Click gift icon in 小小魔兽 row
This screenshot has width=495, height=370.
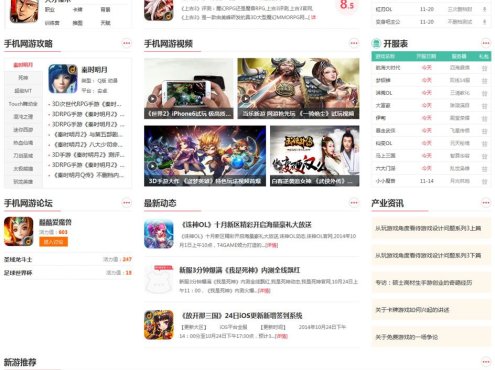pyautogui.click(x=484, y=181)
